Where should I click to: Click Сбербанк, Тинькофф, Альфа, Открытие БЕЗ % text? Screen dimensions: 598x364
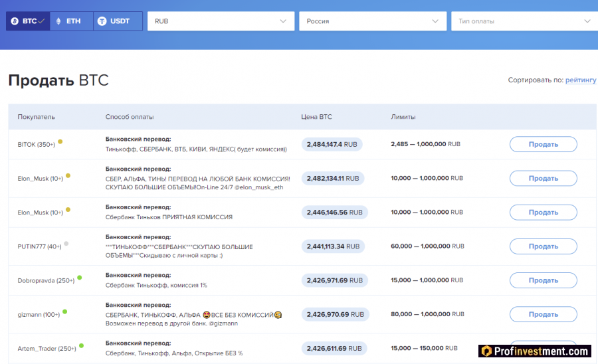click(174, 353)
